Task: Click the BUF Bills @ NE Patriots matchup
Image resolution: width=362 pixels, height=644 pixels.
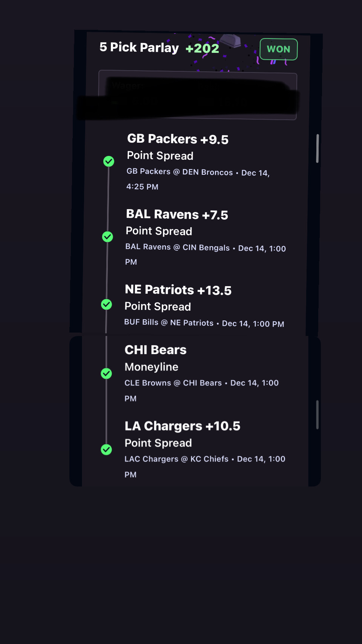Action: click(x=169, y=323)
